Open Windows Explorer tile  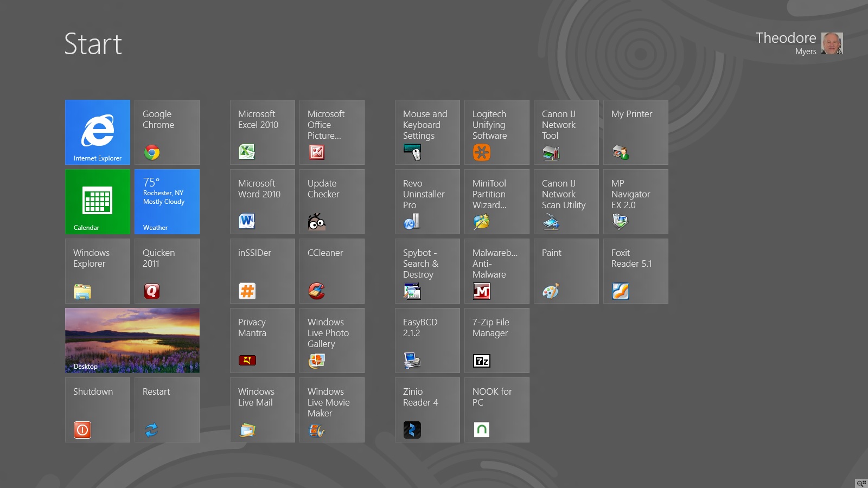click(98, 271)
